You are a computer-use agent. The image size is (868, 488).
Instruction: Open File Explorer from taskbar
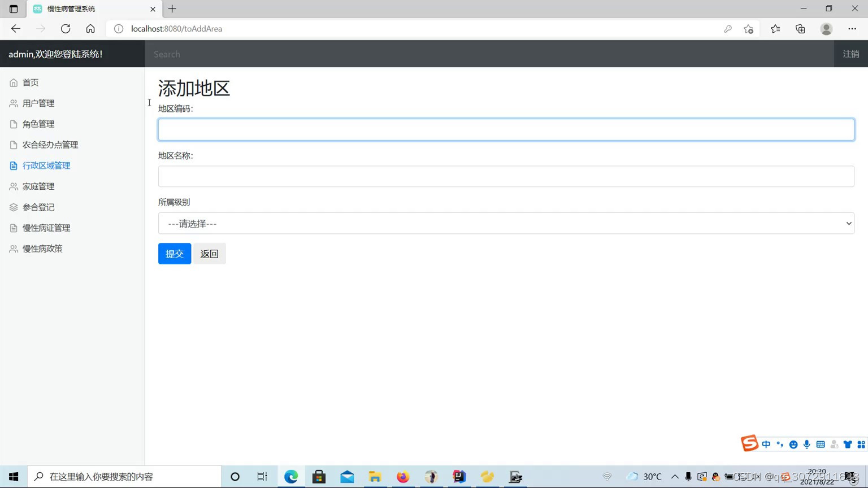point(375,477)
